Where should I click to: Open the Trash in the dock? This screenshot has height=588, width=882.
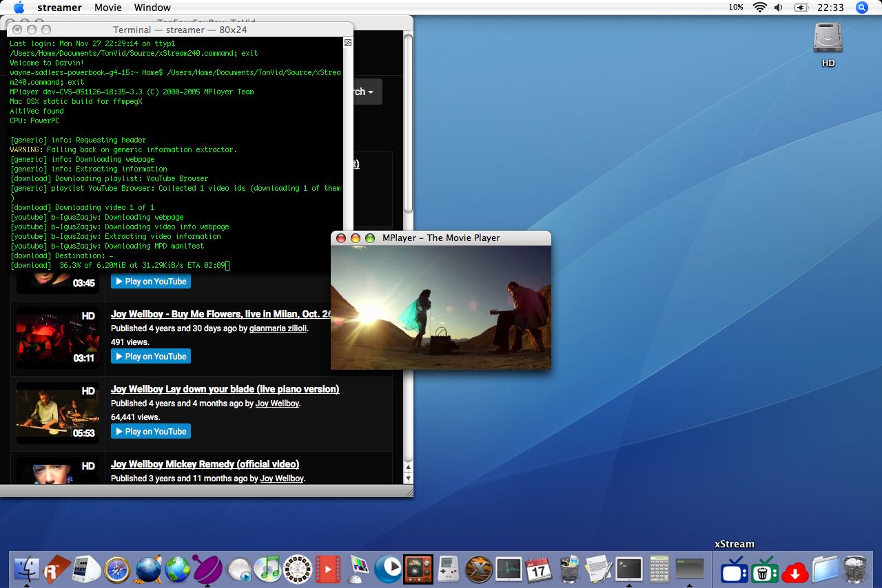click(854, 569)
